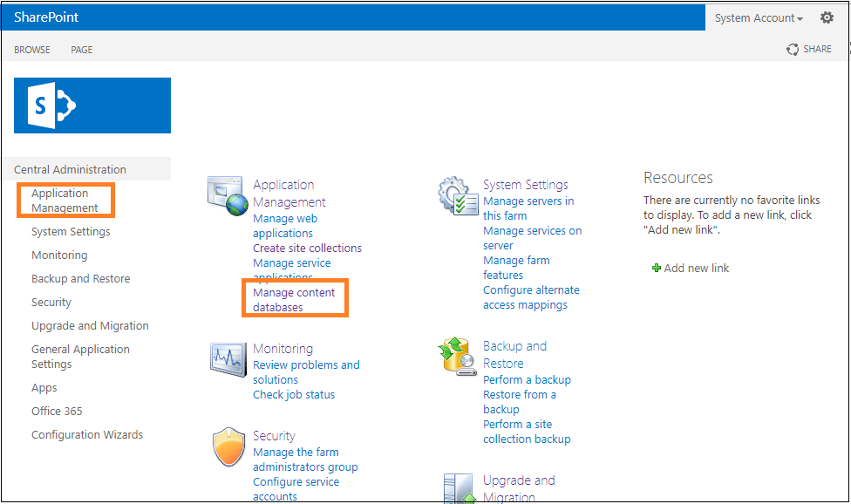The image size is (851, 504).
Task: Click the Share sync icon
Action: pyautogui.click(x=793, y=50)
